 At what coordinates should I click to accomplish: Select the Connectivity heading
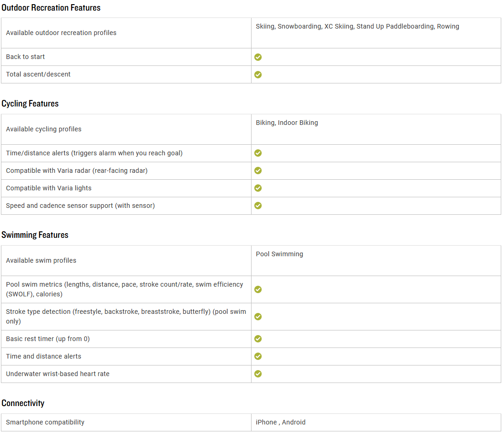point(23,403)
